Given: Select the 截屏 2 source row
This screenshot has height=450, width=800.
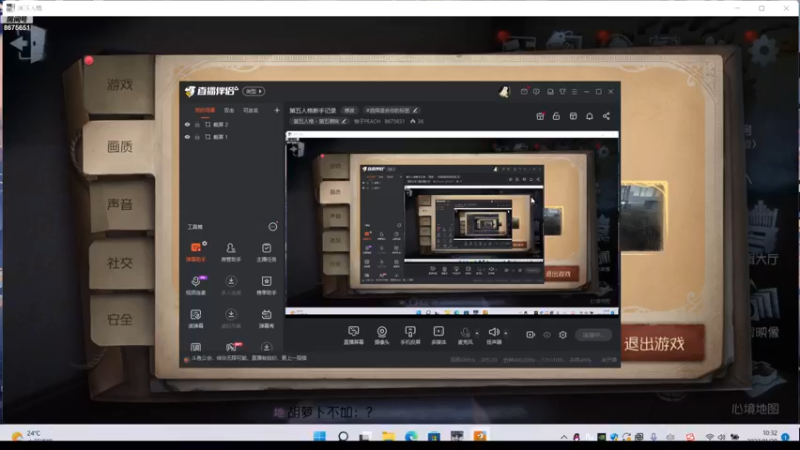Looking at the screenshot, I should 231,124.
